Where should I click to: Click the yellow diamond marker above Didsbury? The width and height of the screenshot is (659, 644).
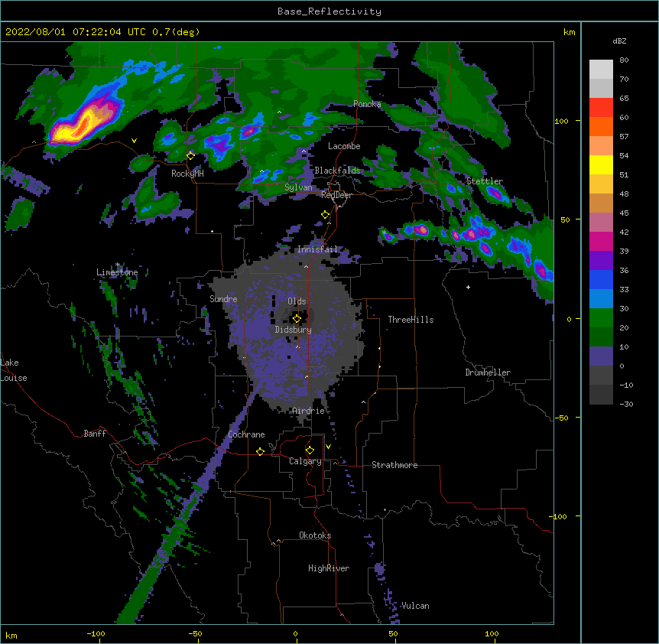click(297, 319)
